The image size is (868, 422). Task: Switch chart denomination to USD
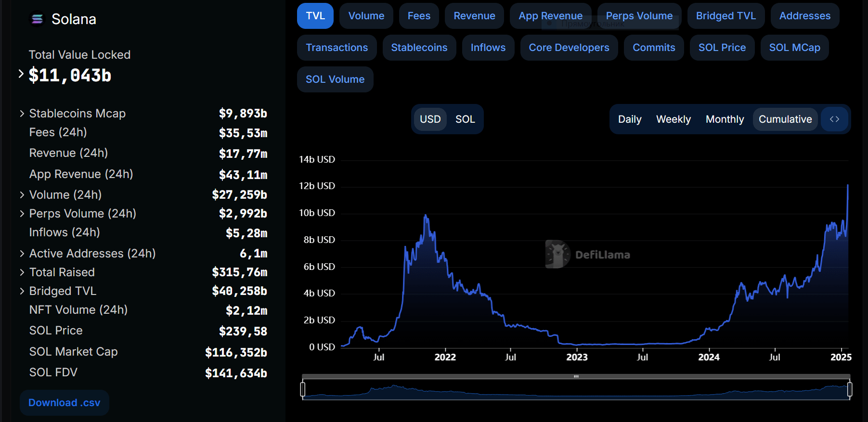pyautogui.click(x=430, y=119)
